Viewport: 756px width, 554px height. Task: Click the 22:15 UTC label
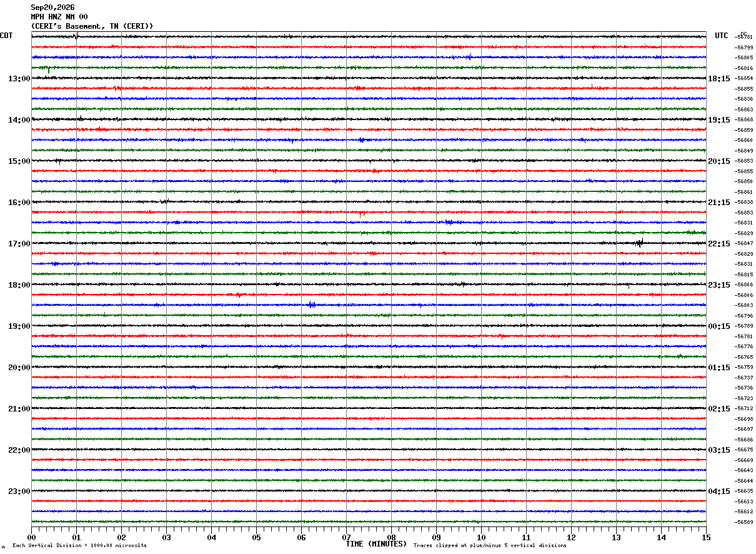click(719, 244)
